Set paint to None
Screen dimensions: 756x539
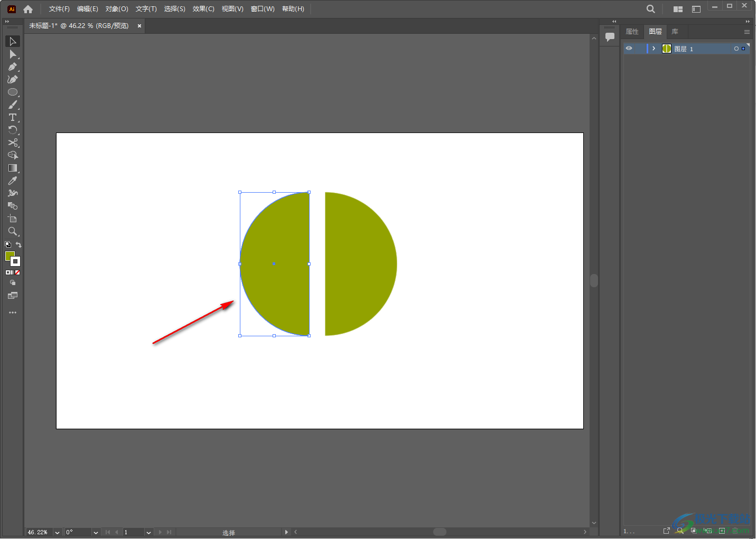[x=17, y=272]
